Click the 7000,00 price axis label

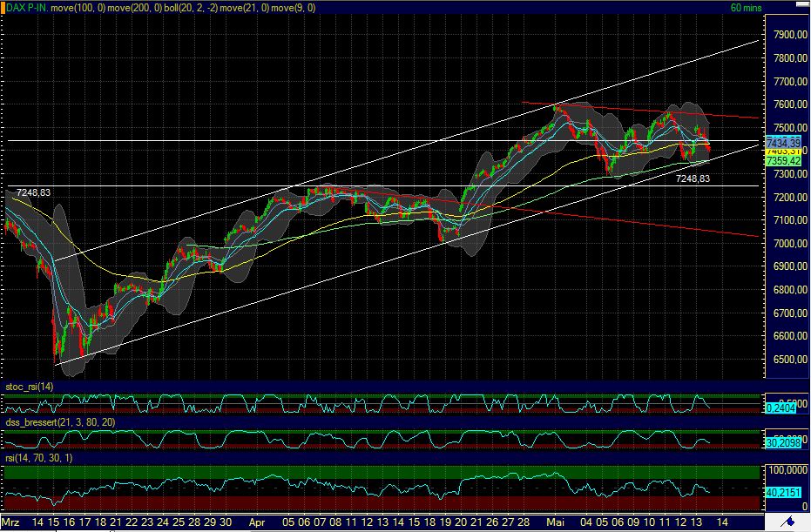790,244
